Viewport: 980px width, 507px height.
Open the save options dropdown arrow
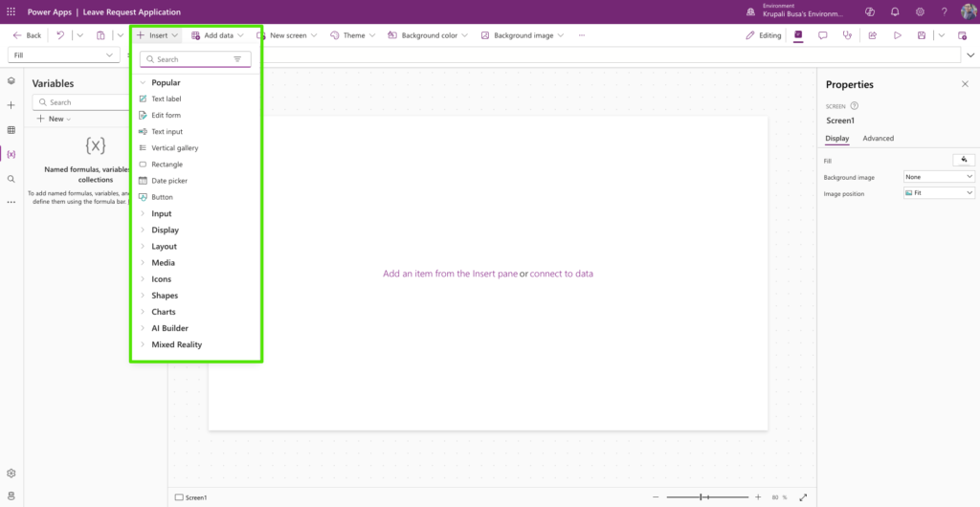point(942,35)
